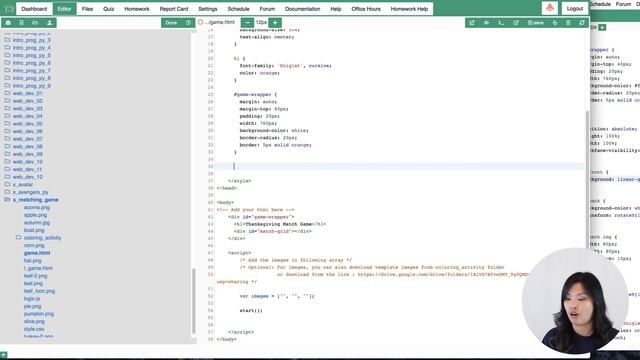The image size is (640, 360).
Task: Open game.html in file tree
Action: coord(37,253)
